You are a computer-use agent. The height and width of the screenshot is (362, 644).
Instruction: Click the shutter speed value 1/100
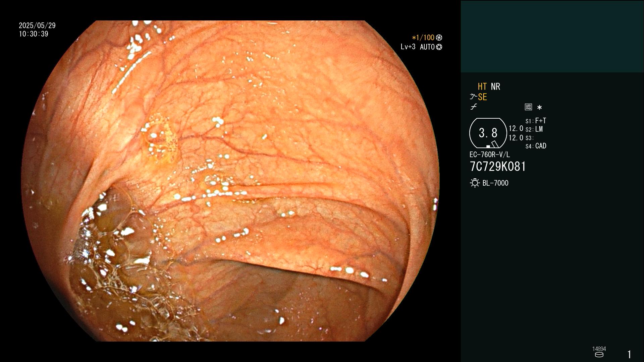423,38
